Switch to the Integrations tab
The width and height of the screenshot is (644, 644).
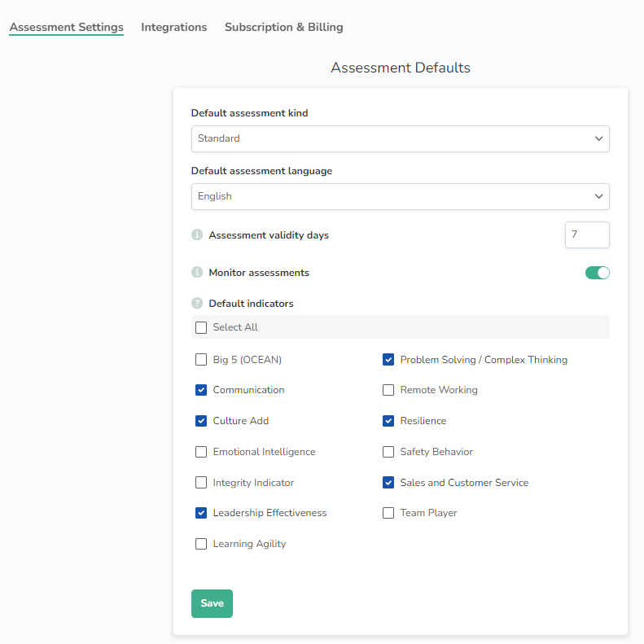(174, 27)
